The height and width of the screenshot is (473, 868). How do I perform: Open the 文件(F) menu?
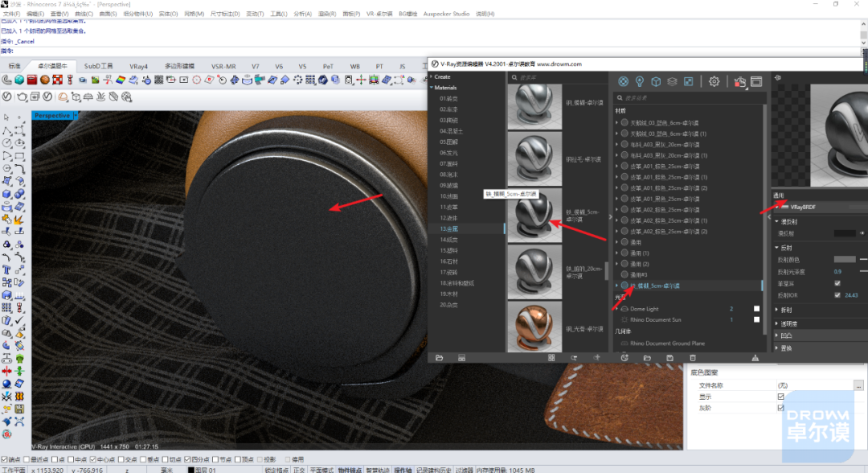click(11, 14)
